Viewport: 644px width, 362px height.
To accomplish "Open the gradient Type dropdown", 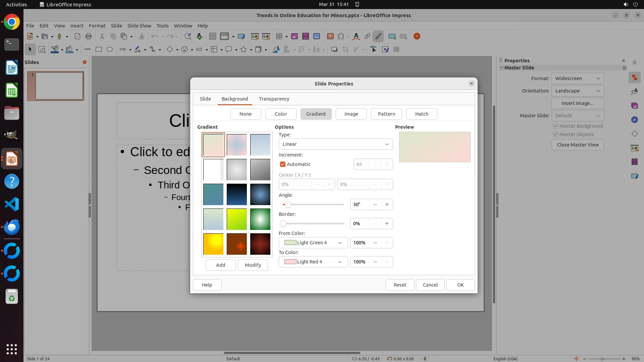I will click(335, 144).
